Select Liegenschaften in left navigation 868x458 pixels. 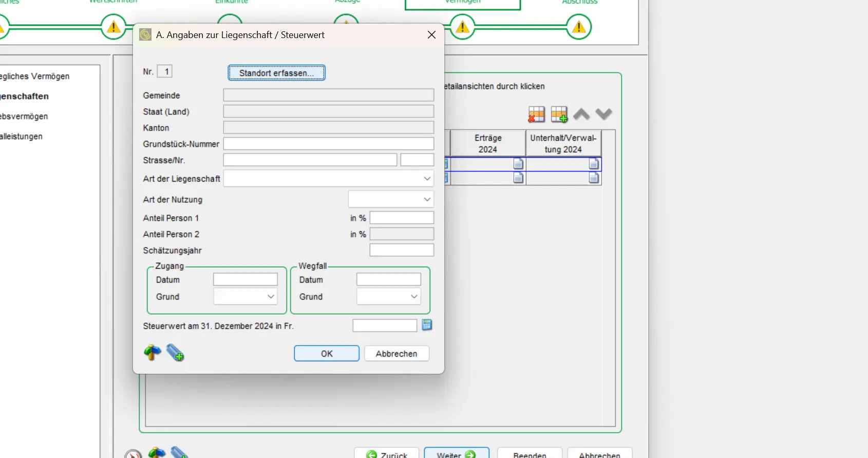point(25,96)
